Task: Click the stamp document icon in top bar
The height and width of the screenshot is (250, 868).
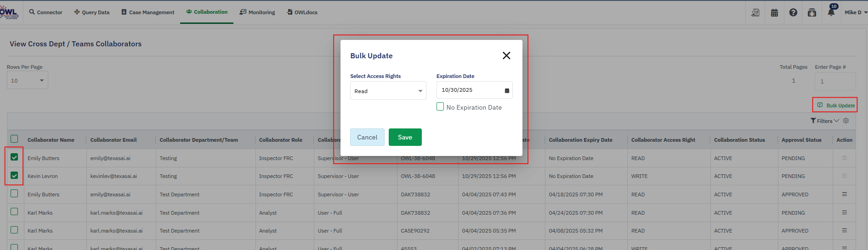Action: (755, 12)
